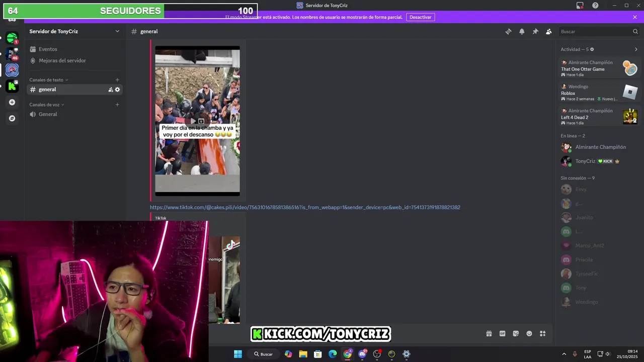Open the Roblox activity card by Wendingo
The image size is (644, 362).
599,93
